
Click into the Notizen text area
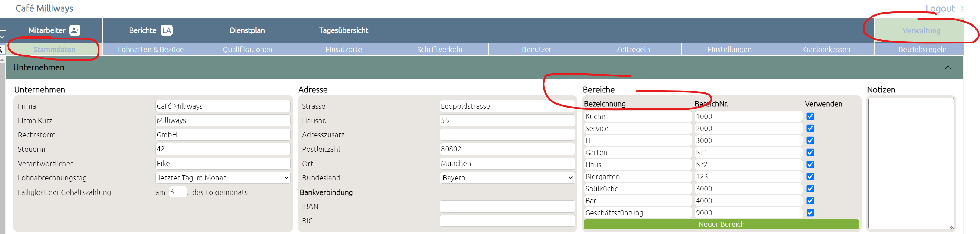[911, 164]
